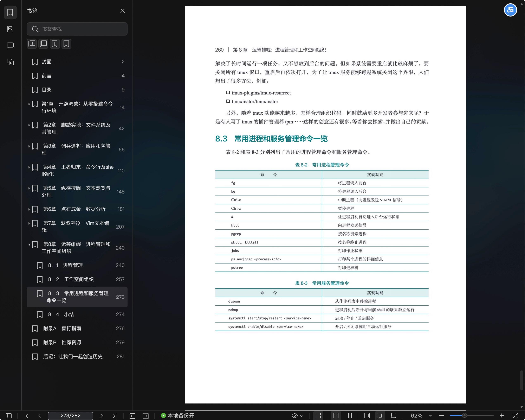Click the 第1章 bookmark title text

[x=77, y=107]
